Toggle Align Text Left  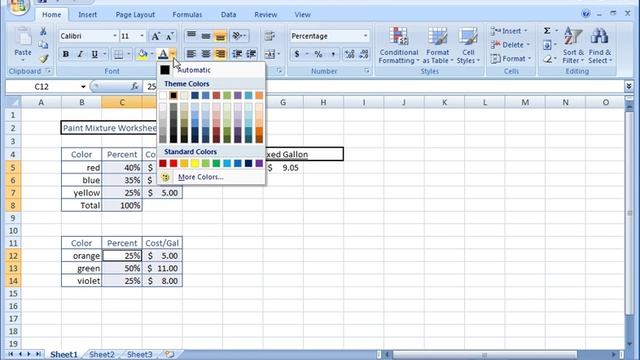(191, 54)
